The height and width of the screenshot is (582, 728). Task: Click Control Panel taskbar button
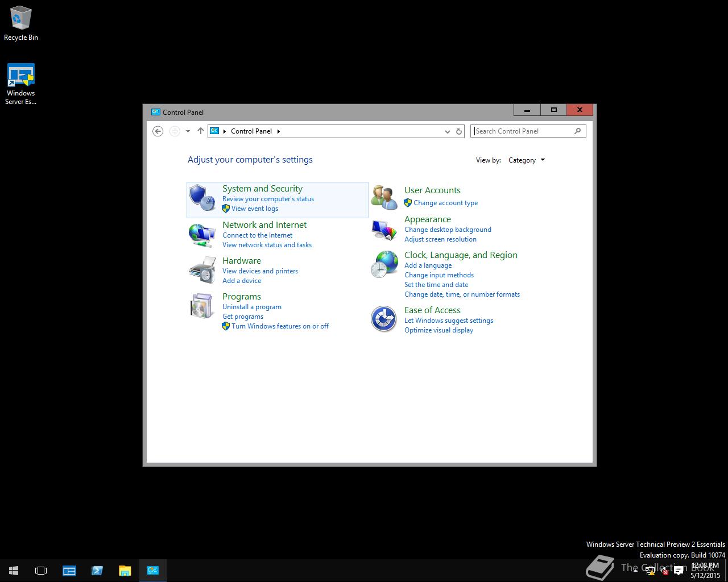click(153, 571)
